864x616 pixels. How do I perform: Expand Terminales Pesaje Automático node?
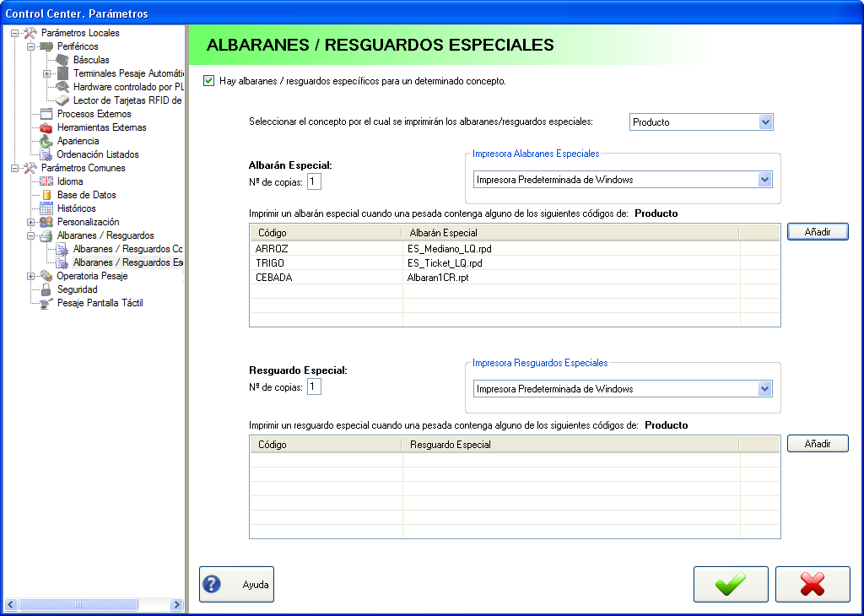tap(47, 73)
